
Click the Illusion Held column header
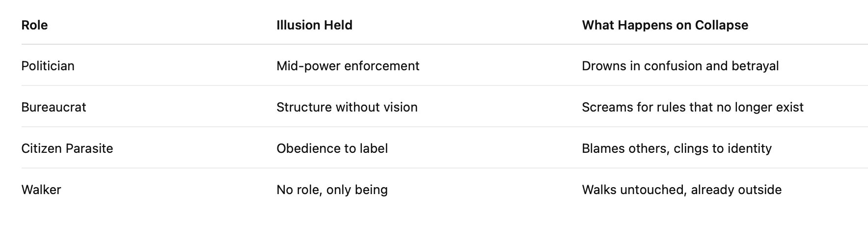coord(314,25)
